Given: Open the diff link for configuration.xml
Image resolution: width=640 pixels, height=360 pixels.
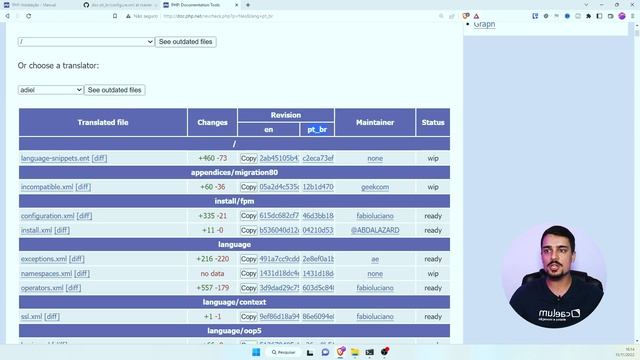Looking at the screenshot, I should (x=84, y=216).
